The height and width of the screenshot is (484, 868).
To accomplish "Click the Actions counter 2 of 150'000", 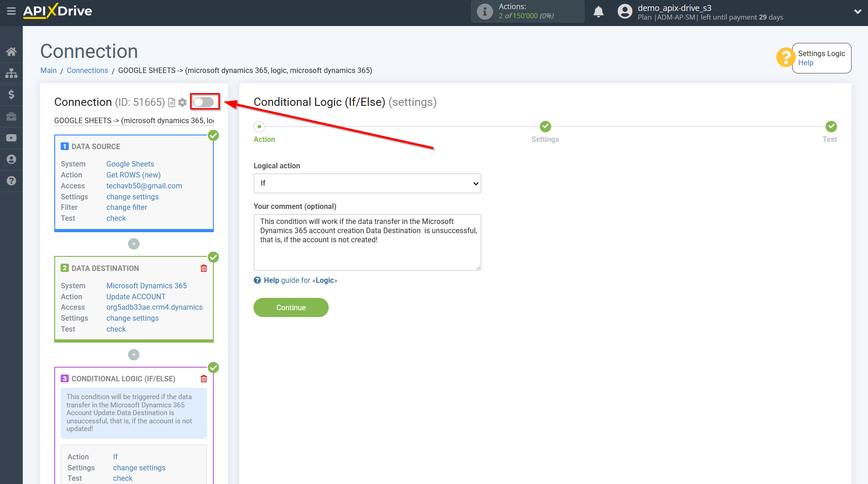I will 526,16.
